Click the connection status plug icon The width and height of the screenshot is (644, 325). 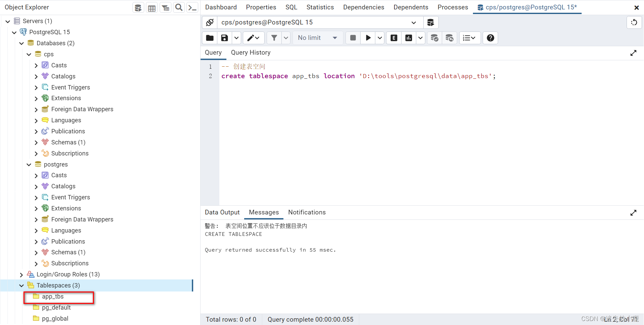click(210, 22)
